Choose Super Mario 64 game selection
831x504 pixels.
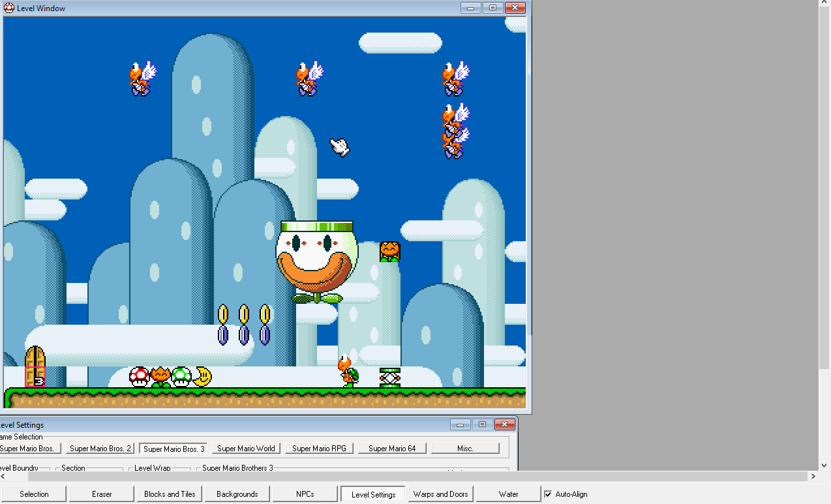(392, 449)
